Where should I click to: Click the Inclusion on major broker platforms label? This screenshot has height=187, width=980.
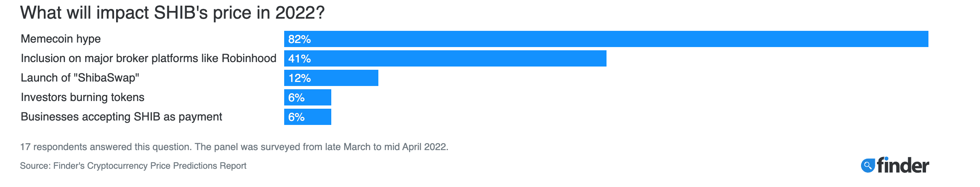149,58
